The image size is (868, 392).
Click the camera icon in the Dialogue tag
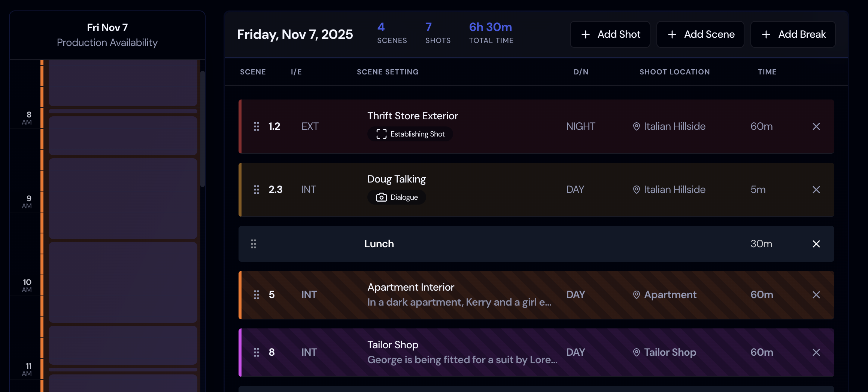[x=381, y=197]
